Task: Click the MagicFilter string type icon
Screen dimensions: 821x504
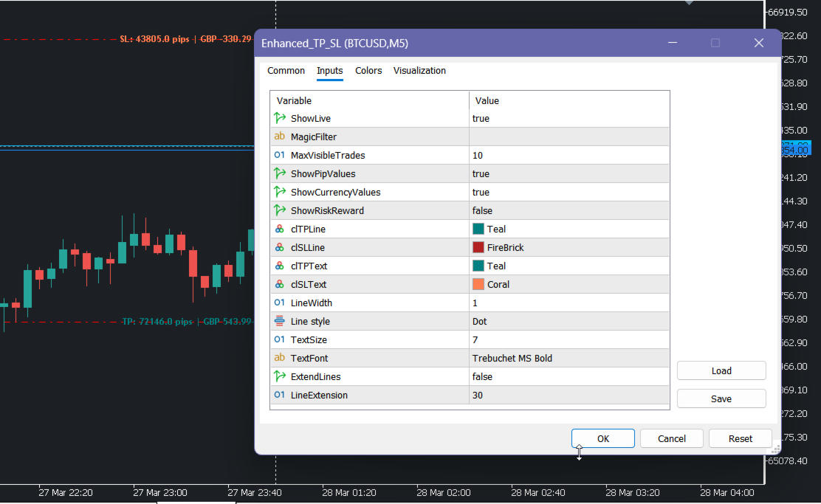Action: pyautogui.click(x=280, y=137)
